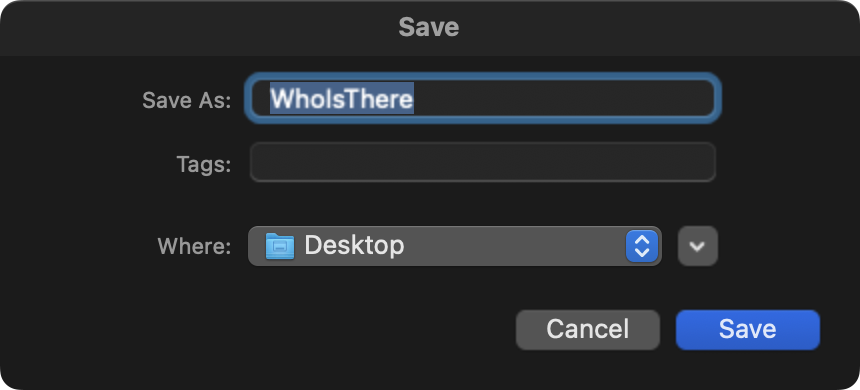Click the blank area right of WhoIsThere
This screenshot has width=860, height=390.
562,99
